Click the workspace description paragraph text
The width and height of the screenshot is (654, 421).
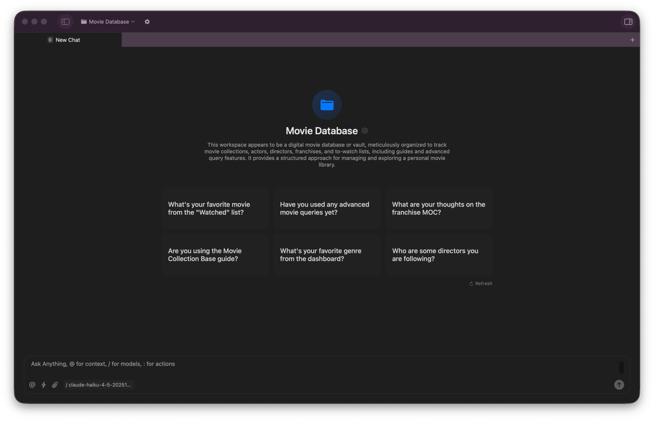pyautogui.click(x=327, y=155)
